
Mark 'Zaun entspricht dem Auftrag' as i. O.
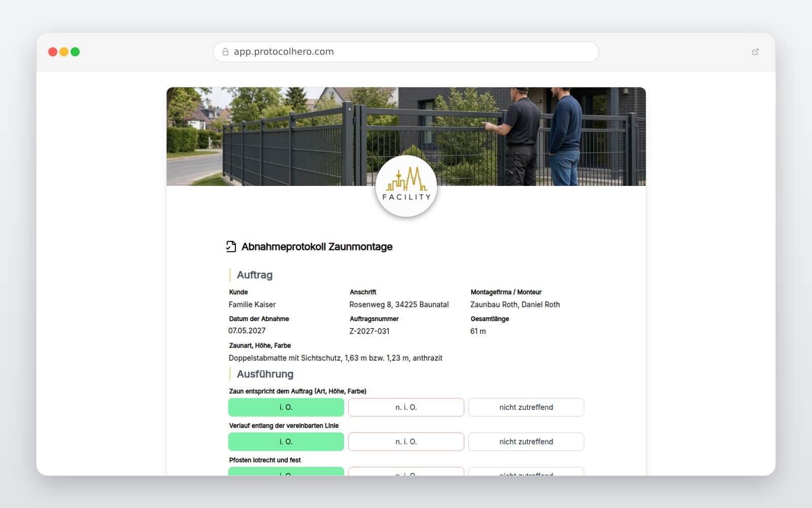[x=286, y=407]
